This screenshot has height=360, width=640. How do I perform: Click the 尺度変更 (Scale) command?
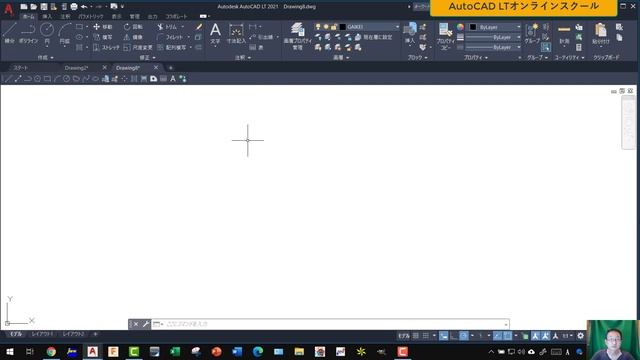(138, 47)
